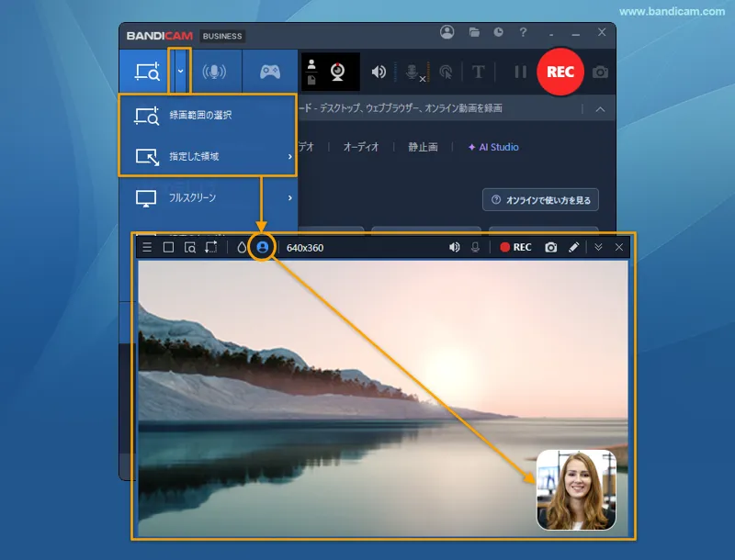Image resolution: width=735 pixels, height=560 pixels.
Task: Toggle main window speaker sound icon
Action: pyautogui.click(x=379, y=73)
